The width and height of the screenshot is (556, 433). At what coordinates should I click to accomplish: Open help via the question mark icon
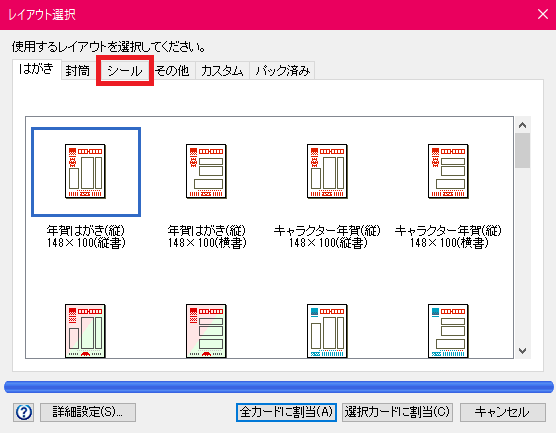point(24,412)
